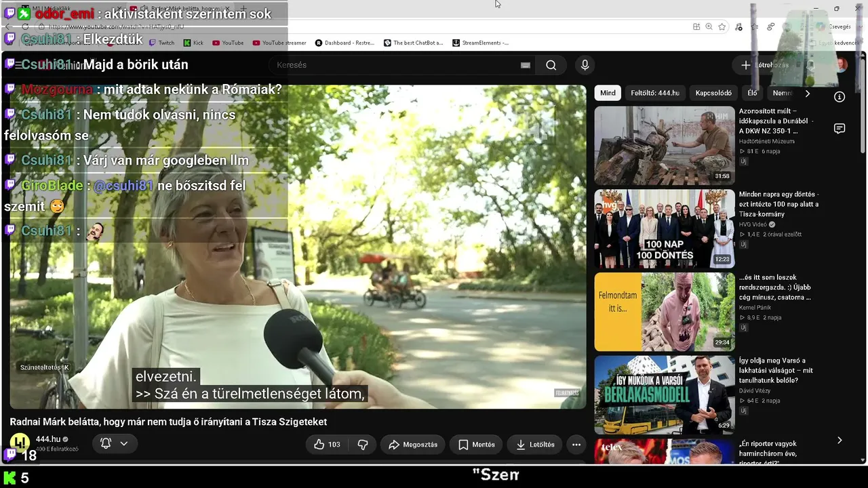Screen dimensions: 868x488
Task: Expand notification options dropdown next to bell
Action: tap(124, 443)
